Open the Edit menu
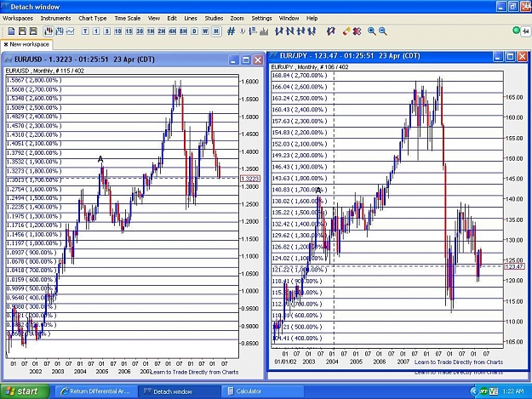 [172, 19]
